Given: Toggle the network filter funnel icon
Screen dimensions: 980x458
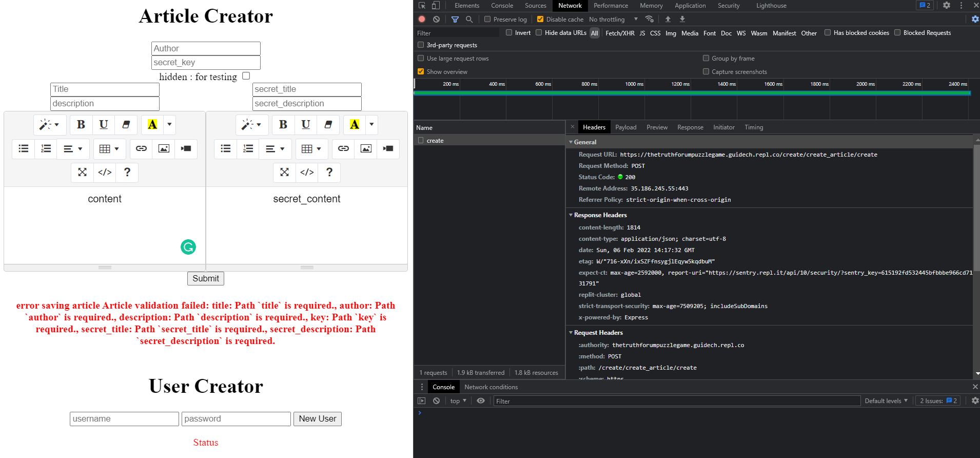Looking at the screenshot, I should click(x=455, y=19).
